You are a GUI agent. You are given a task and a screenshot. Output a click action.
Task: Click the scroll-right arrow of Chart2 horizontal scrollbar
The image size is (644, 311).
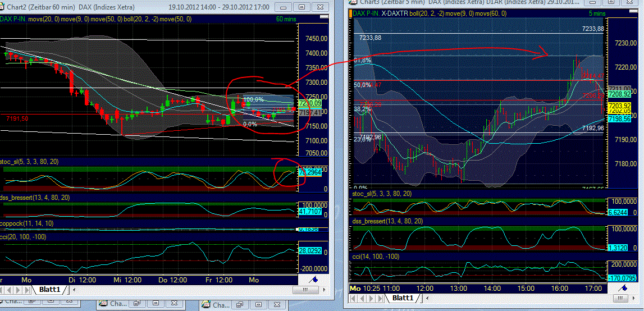[324, 290]
